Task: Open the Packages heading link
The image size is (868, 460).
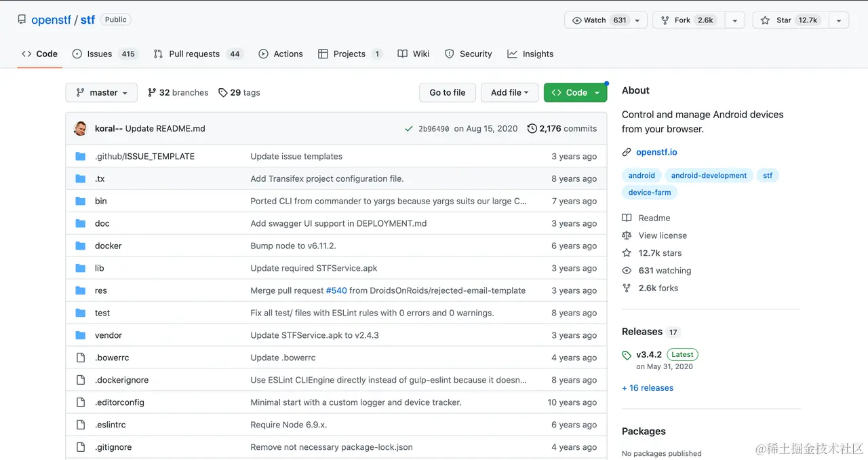Action: (x=644, y=432)
